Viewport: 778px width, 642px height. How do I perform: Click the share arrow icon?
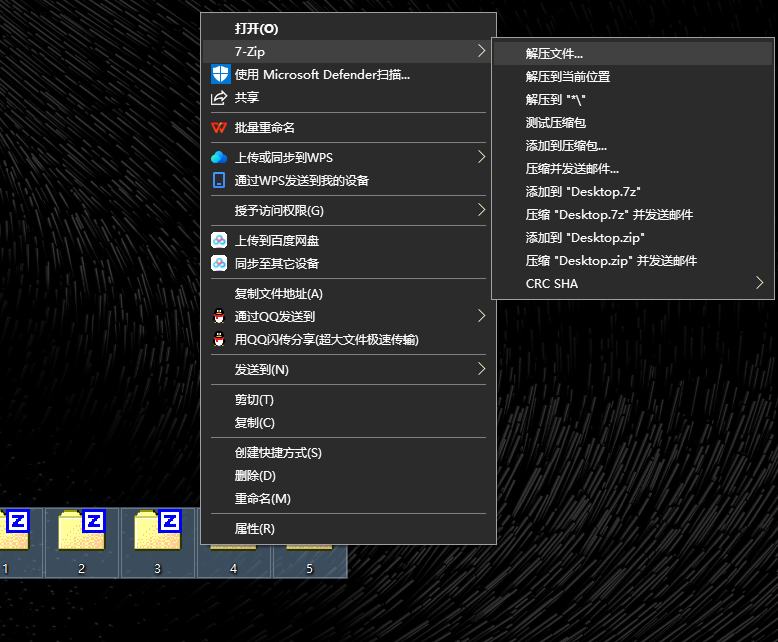[x=219, y=98]
